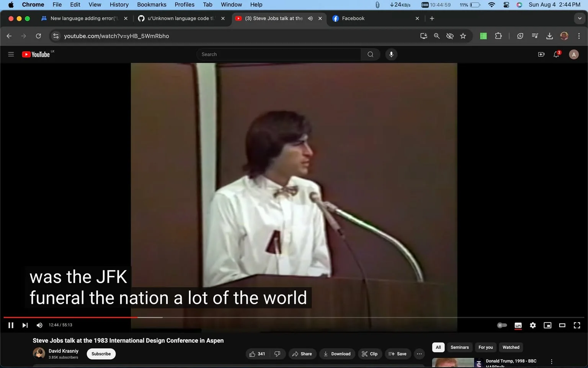Screen dimensions: 588x368
Task: Install/cast screen icon in address bar
Action: point(424,36)
